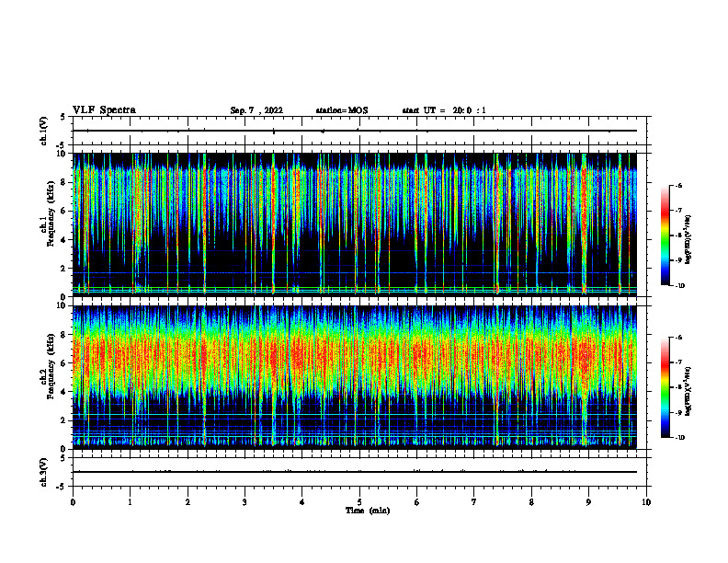Screen dimensions: 728x563
Task: Click the "Time (min)" axis label
Action: pos(368,511)
